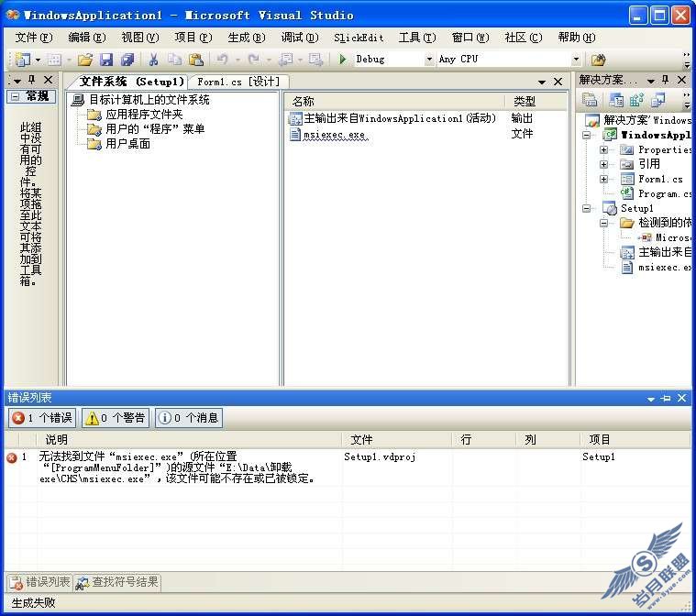Toggle the 0 个消息 filter button

189,418
